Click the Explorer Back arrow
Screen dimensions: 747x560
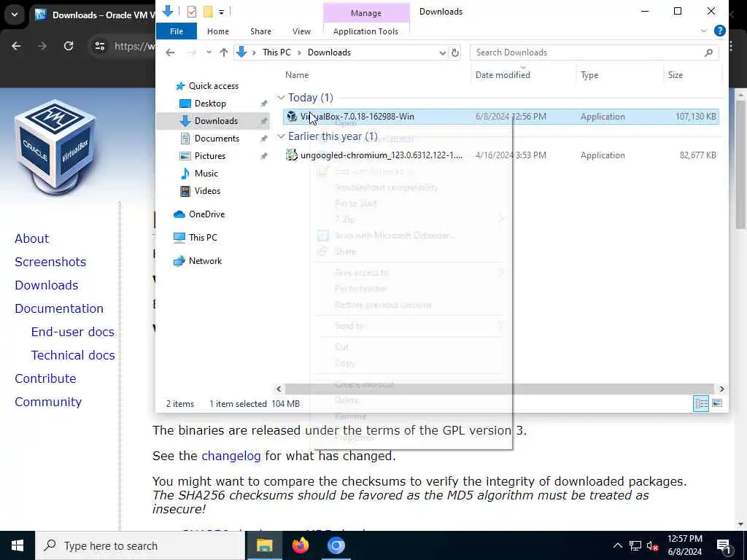tap(170, 52)
